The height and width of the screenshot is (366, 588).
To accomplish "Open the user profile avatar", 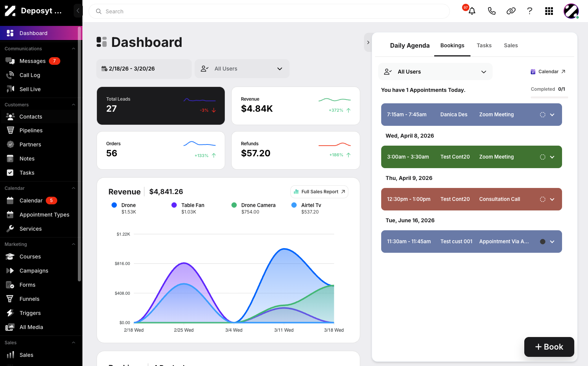I will coord(571,11).
